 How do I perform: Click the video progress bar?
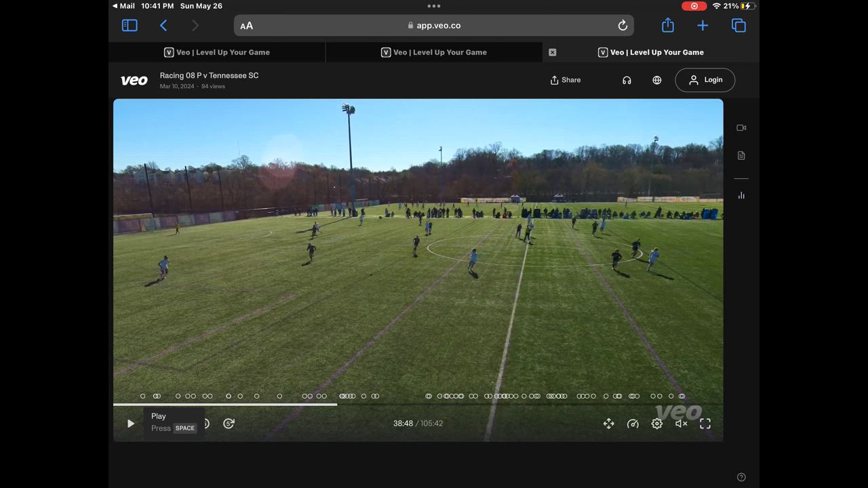[418, 405]
